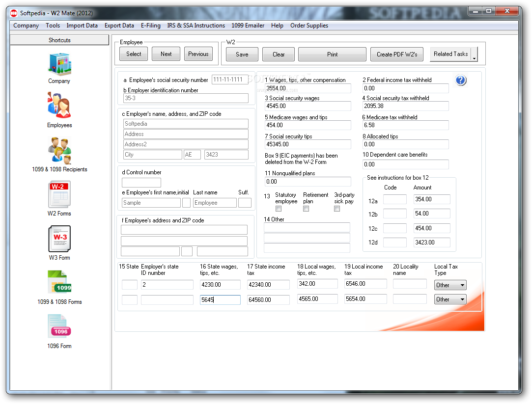Open the Company shortcut icon

tap(59, 64)
